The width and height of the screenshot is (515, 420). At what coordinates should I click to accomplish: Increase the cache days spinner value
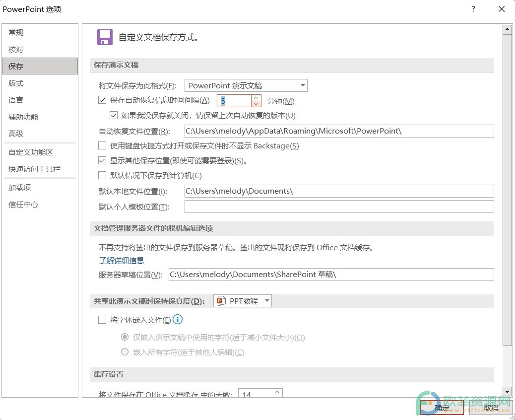point(277,392)
